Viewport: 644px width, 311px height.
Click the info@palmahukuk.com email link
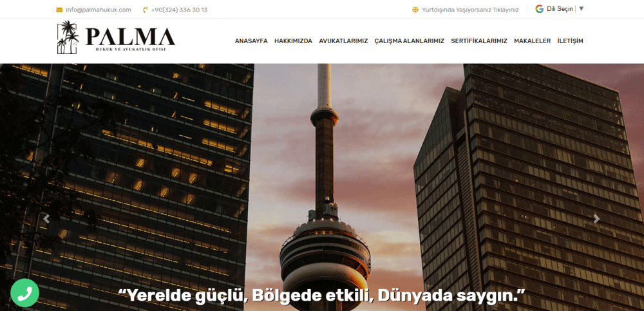(x=99, y=10)
